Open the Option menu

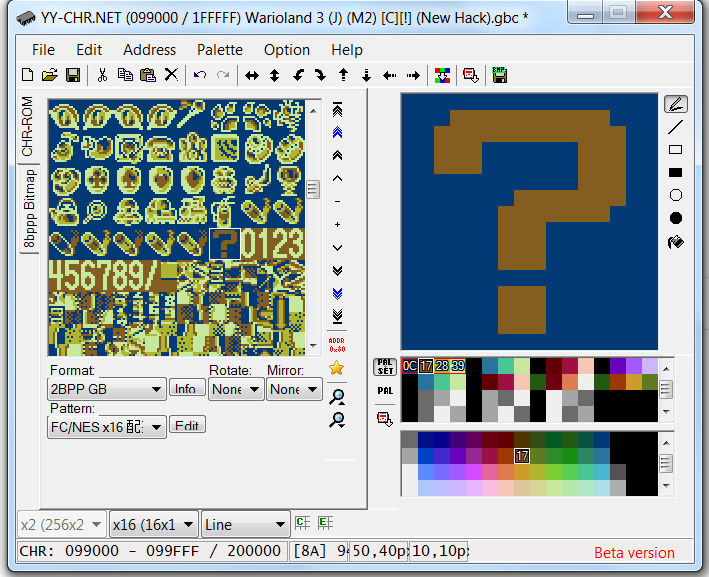[x=287, y=50]
